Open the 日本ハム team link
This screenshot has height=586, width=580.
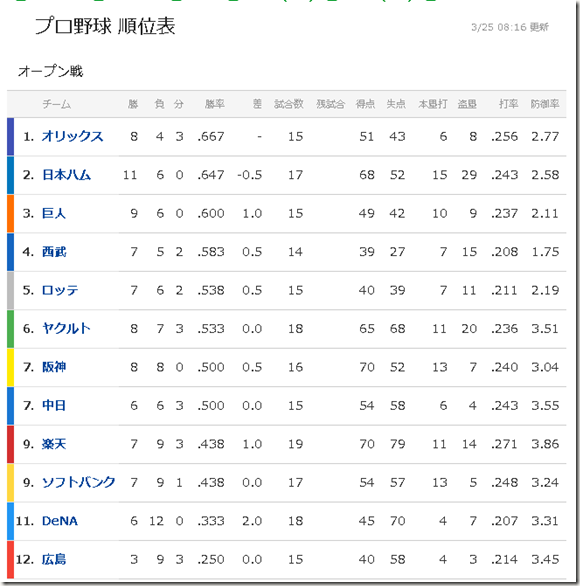pos(66,175)
